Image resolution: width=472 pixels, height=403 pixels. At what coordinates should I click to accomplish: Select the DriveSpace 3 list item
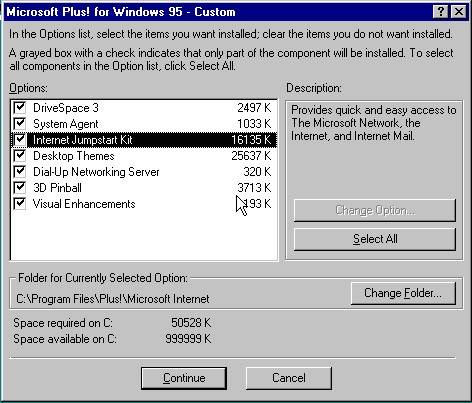pos(152,108)
